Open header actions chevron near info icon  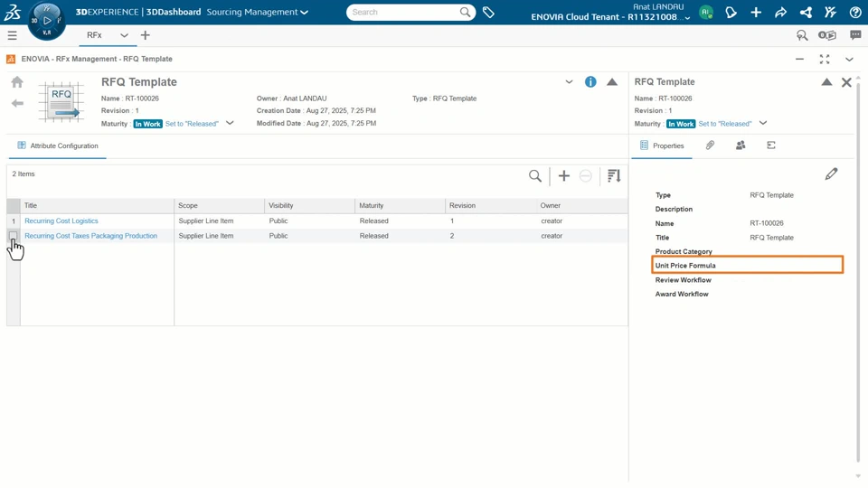569,82
